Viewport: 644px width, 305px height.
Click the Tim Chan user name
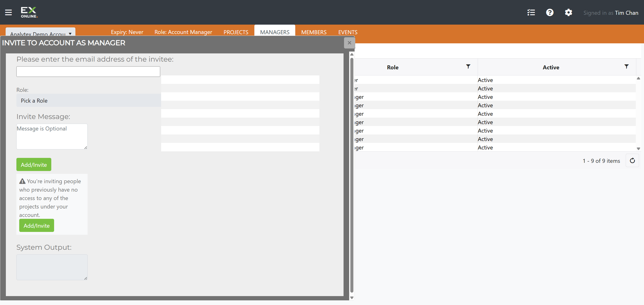point(626,13)
